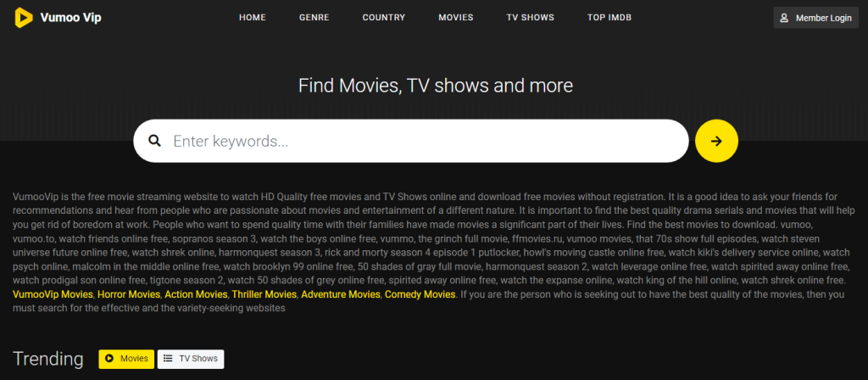
Task: Open the Thriller Movies link
Action: 264,294
